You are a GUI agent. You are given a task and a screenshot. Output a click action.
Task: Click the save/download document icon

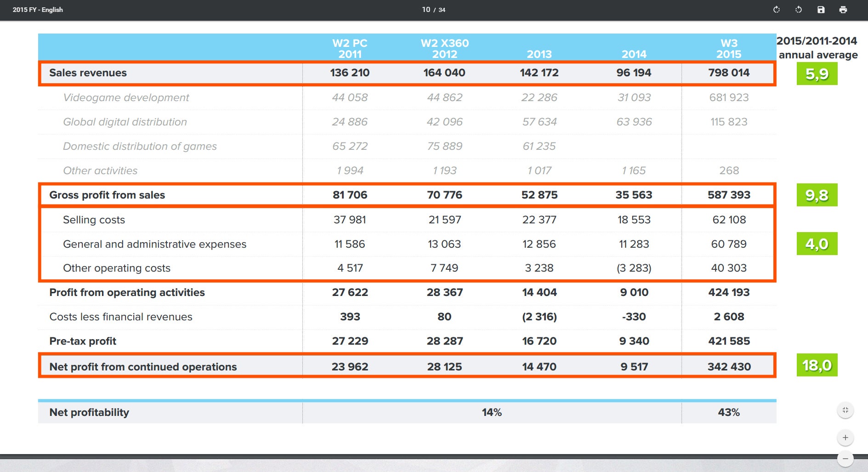821,10
